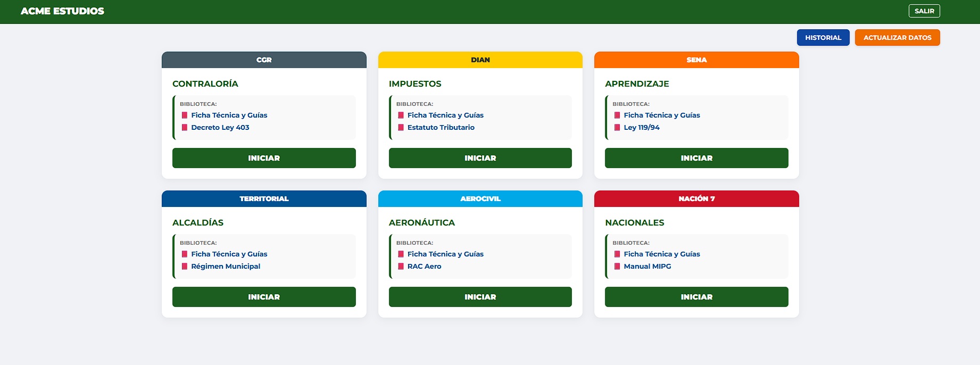980x365 pixels.
Task: Open the Historial page
Action: [x=823, y=38]
